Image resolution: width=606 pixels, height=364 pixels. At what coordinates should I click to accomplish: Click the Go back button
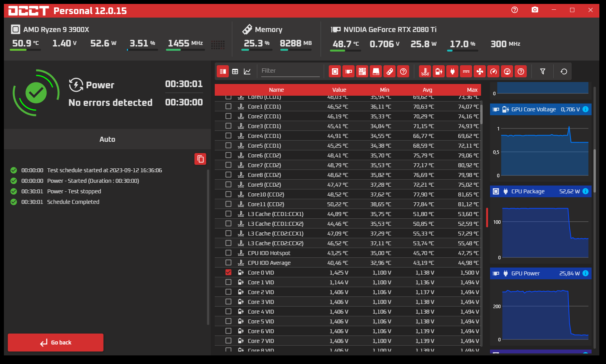tap(55, 343)
